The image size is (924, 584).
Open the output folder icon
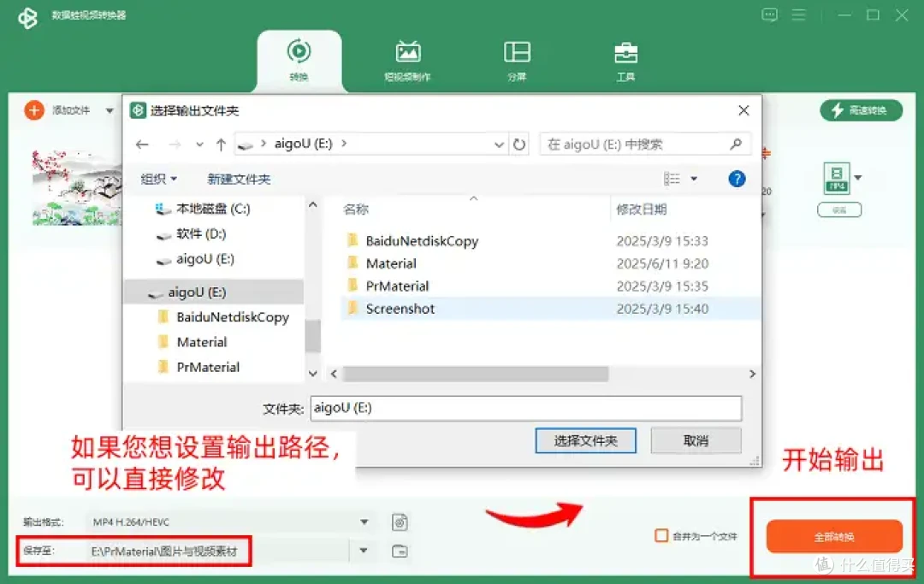(400, 551)
